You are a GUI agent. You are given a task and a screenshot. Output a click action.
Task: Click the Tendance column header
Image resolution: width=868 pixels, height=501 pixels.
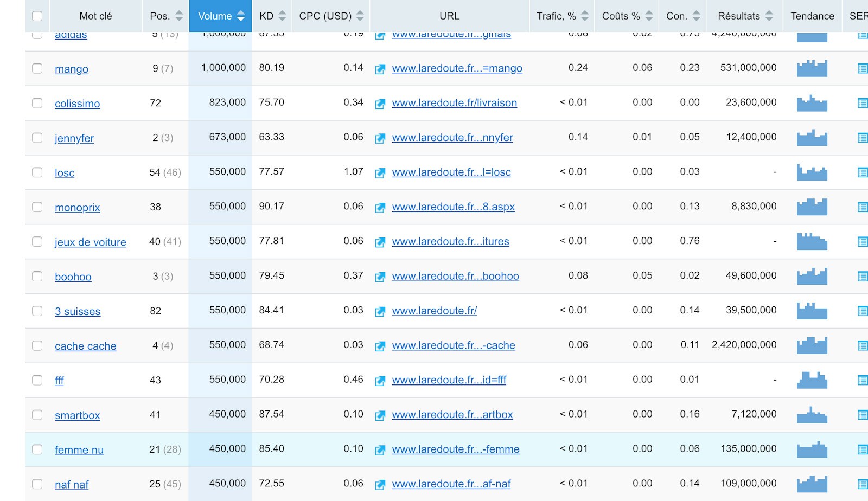point(812,16)
